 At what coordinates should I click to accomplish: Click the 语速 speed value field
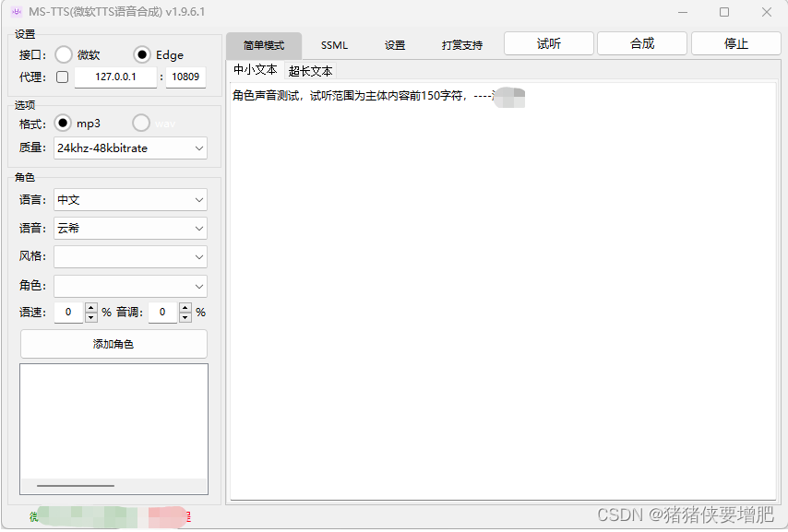[69, 312]
